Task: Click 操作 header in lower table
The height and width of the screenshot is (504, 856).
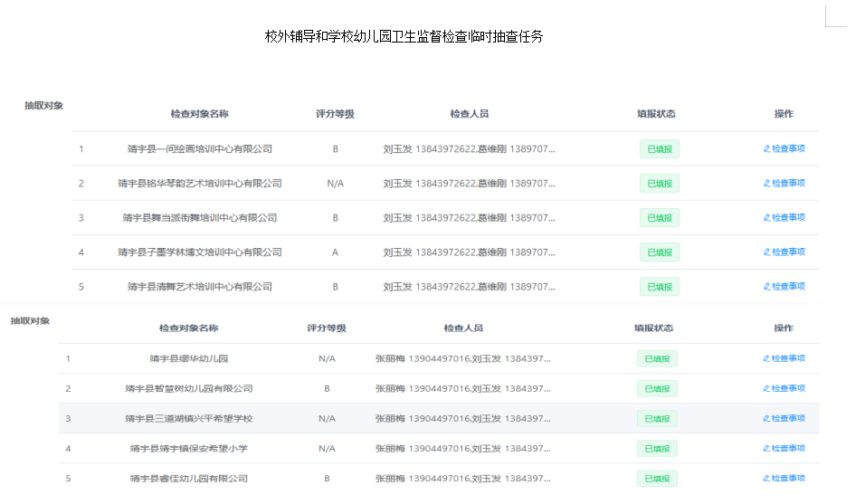Action: click(x=784, y=328)
